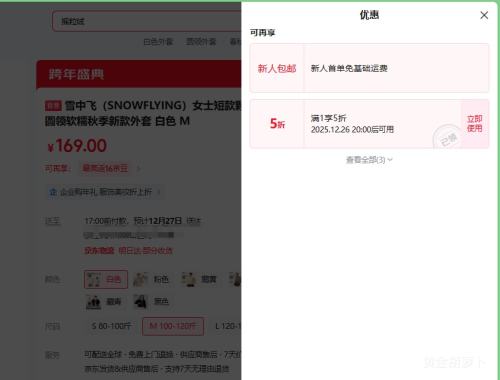Close the 优惠 panel with the X
This screenshot has width=500, height=380.
484,15
